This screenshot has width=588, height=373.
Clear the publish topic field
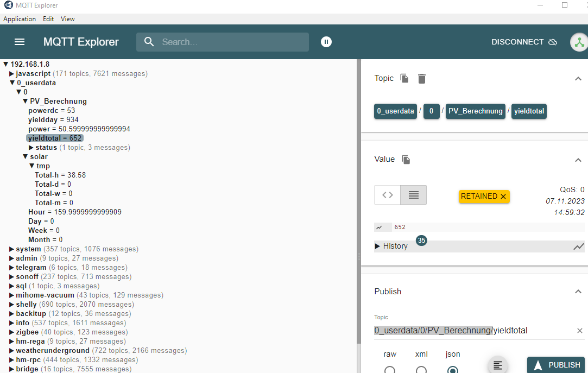[580, 331]
